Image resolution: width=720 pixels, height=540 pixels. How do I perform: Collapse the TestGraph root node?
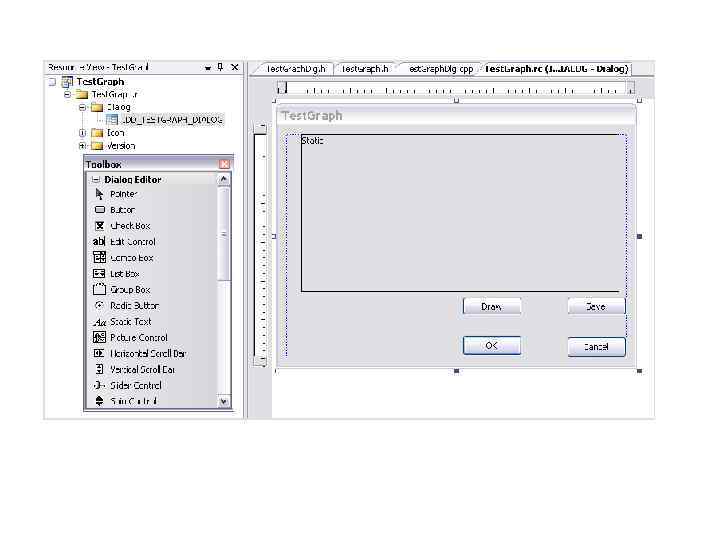[52, 82]
